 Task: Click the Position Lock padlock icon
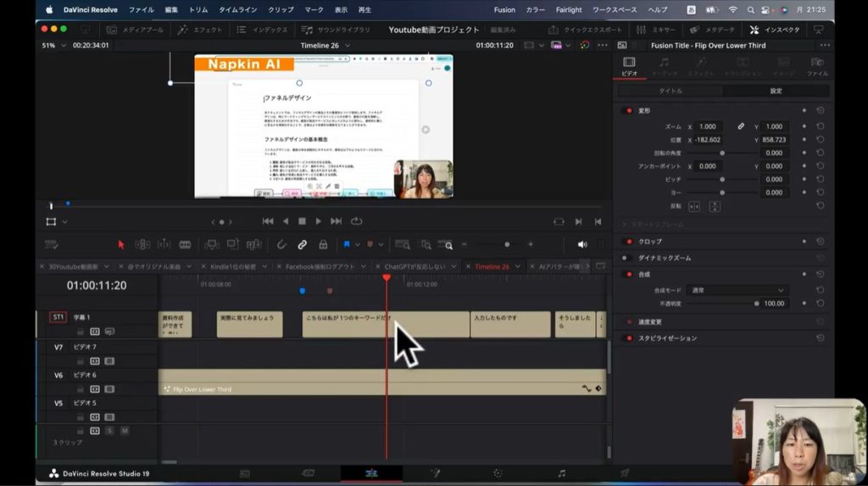pos(323,244)
